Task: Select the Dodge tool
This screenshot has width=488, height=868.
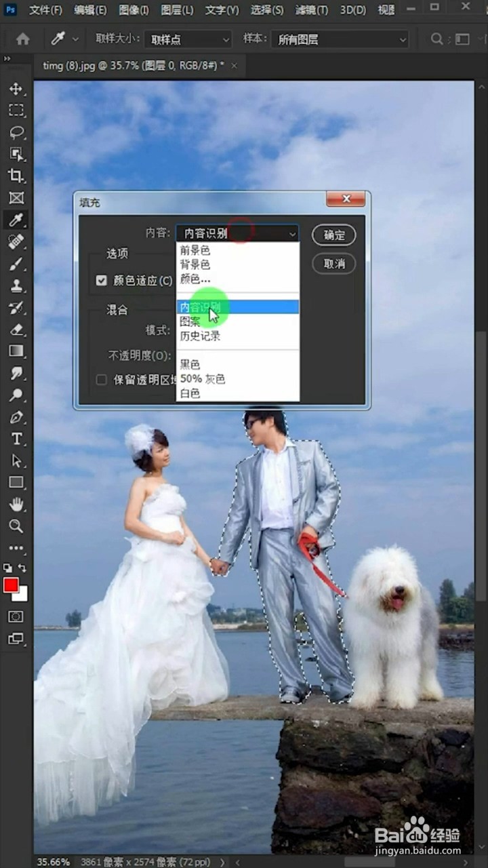Action: [16, 395]
